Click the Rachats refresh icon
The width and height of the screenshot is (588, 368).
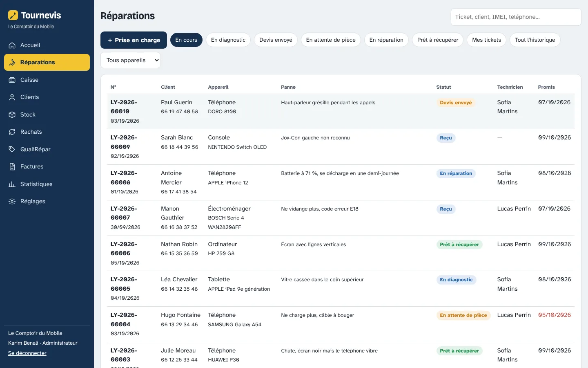point(12,132)
